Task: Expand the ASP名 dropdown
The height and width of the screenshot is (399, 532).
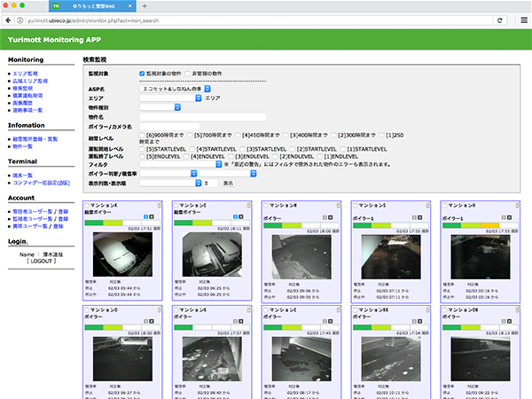Action: coord(175,89)
